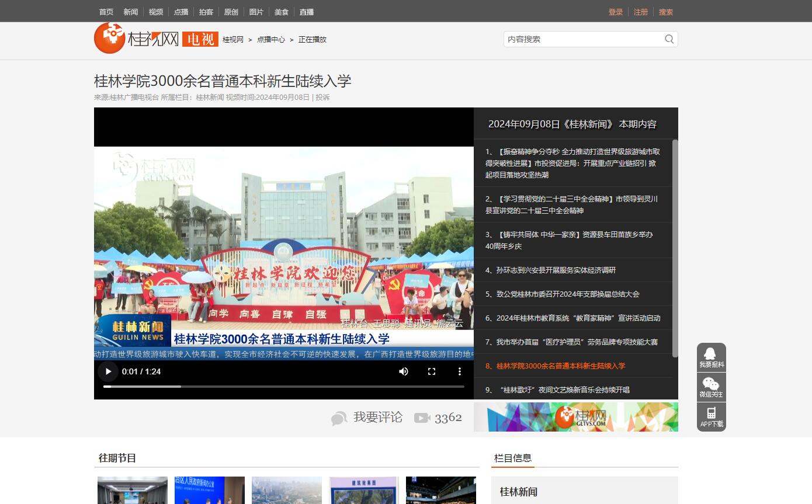812x504 pixels.
Task: Click the 我要报料 QQ icon
Action: [x=711, y=357]
